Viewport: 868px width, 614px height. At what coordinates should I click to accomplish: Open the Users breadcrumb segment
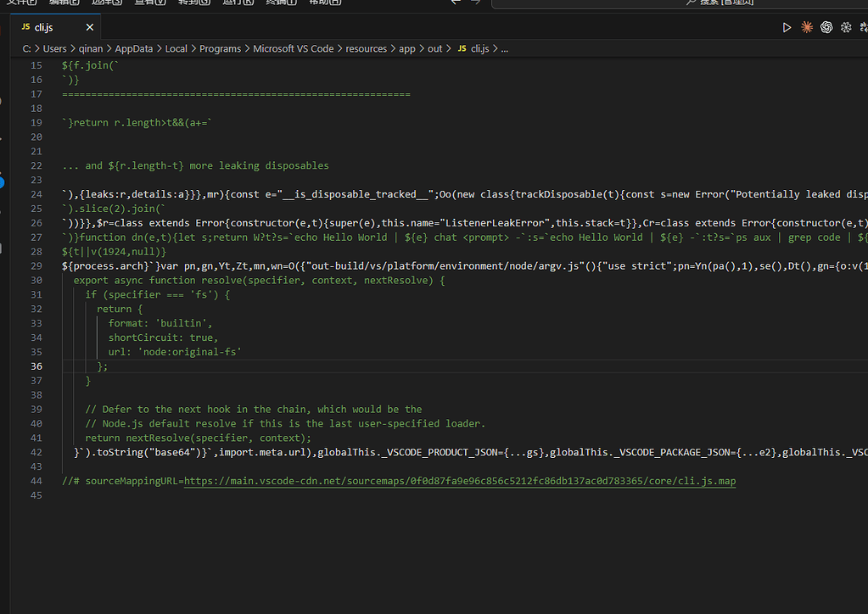55,48
